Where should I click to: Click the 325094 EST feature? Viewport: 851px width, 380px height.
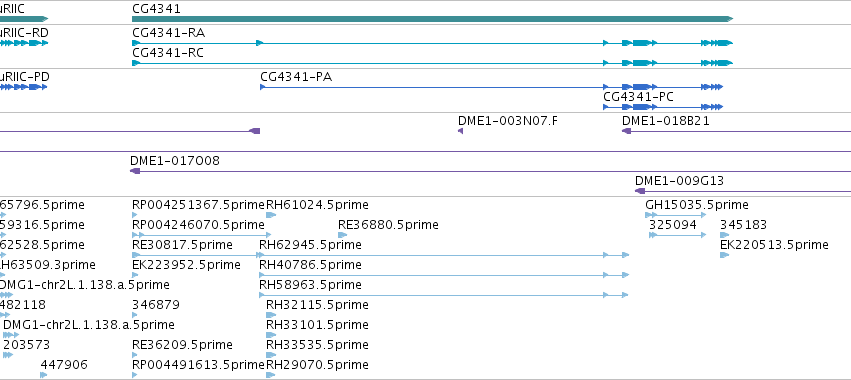[677, 235]
